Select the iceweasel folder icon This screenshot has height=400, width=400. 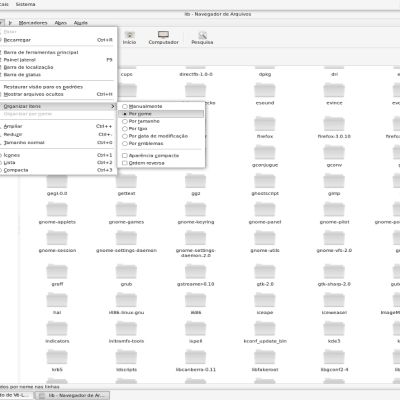[x=334, y=300]
